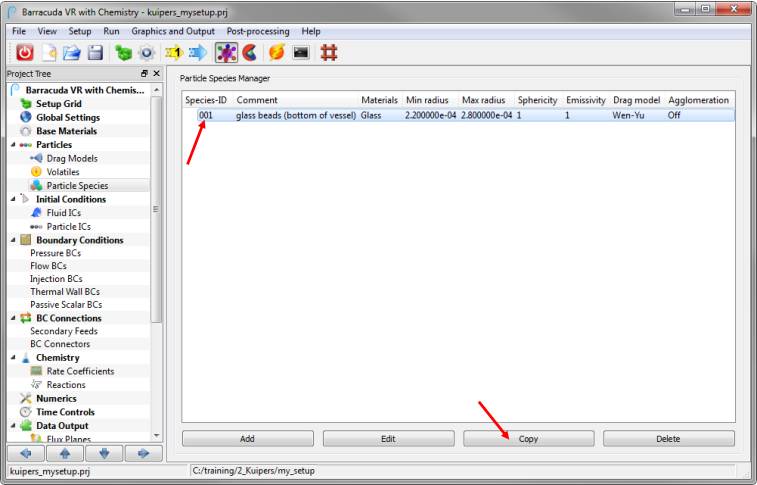The height and width of the screenshot is (485, 757).
Task: Click the new project document icon
Action: [49, 53]
